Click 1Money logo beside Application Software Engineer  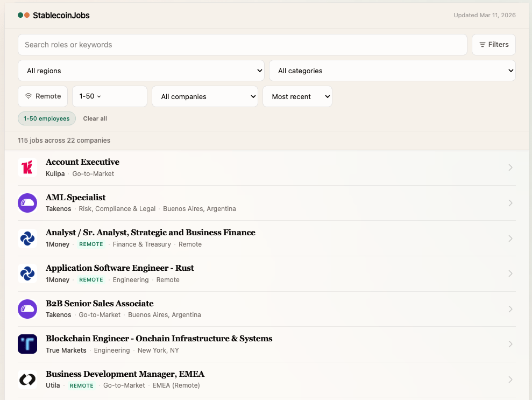[x=27, y=273]
